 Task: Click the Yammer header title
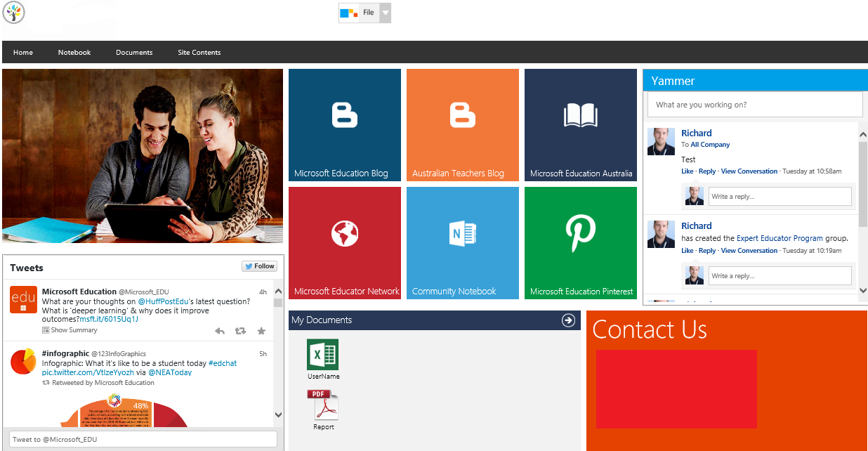tap(673, 81)
